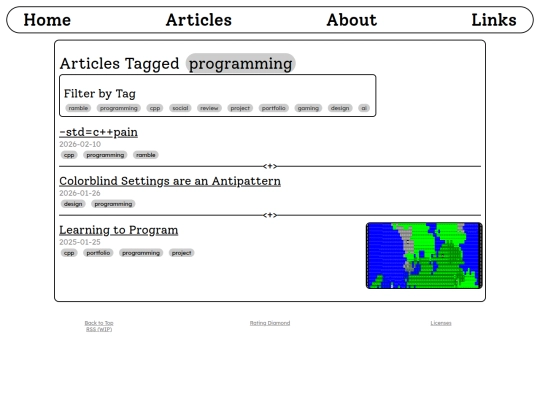Click the Back to Top footer link
Screen dimensions: 540x405
99,323
